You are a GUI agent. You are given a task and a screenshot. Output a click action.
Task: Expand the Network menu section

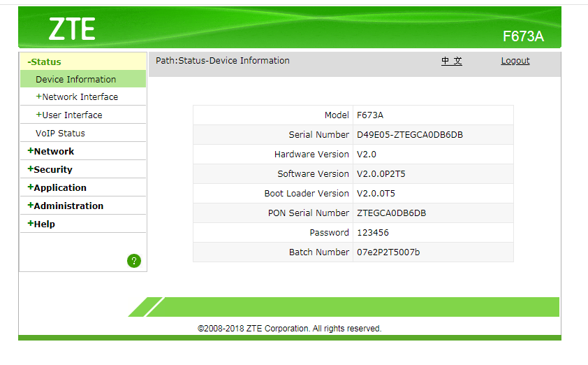click(50, 151)
